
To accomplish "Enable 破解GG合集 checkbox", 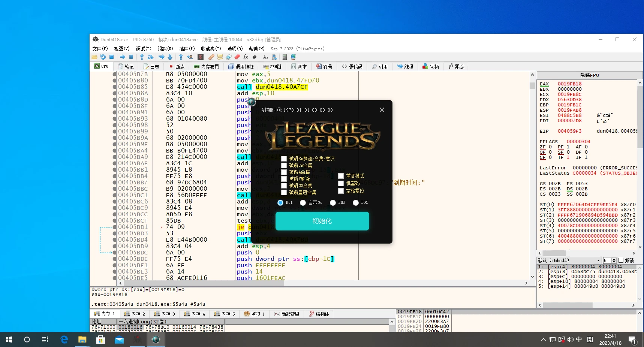I will point(284,185).
